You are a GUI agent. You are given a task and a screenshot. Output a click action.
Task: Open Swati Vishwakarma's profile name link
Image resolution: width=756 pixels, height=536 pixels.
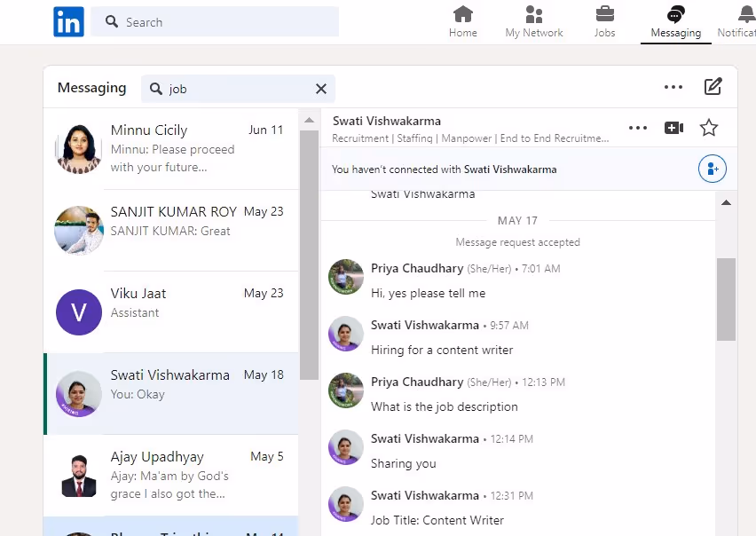point(386,121)
